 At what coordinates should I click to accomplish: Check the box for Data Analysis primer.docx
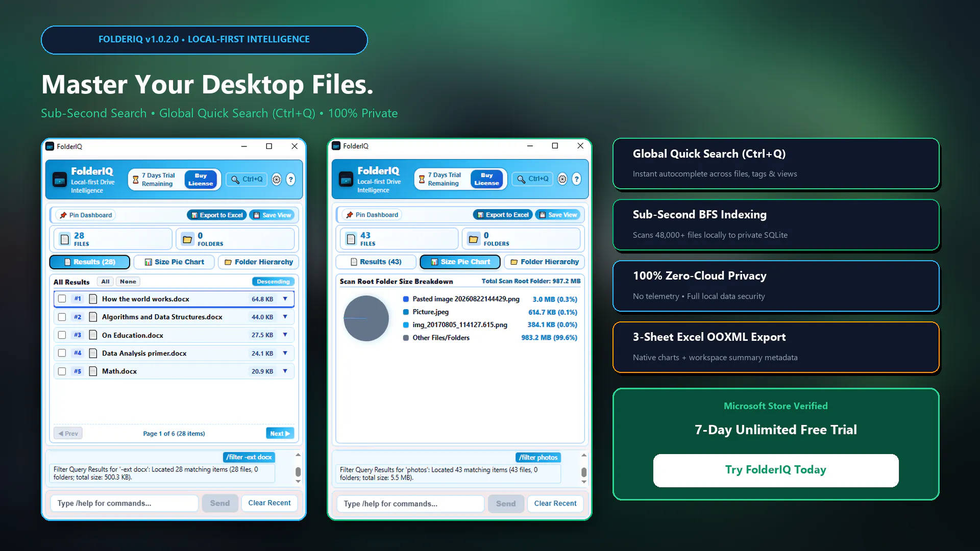(x=62, y=353)
